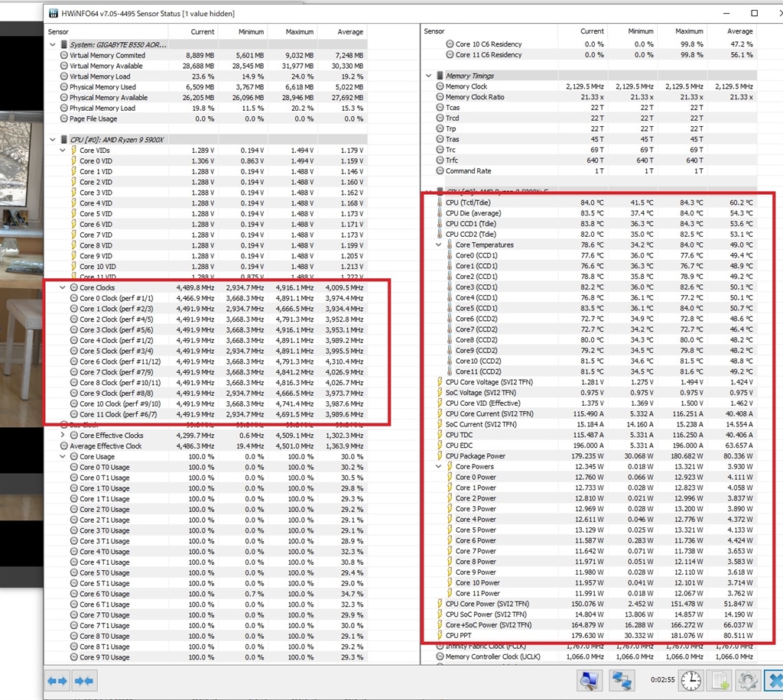Collapse the Core VIDs tree node
Viewport: 783px width, 700px height.
[x=63, y=150]
